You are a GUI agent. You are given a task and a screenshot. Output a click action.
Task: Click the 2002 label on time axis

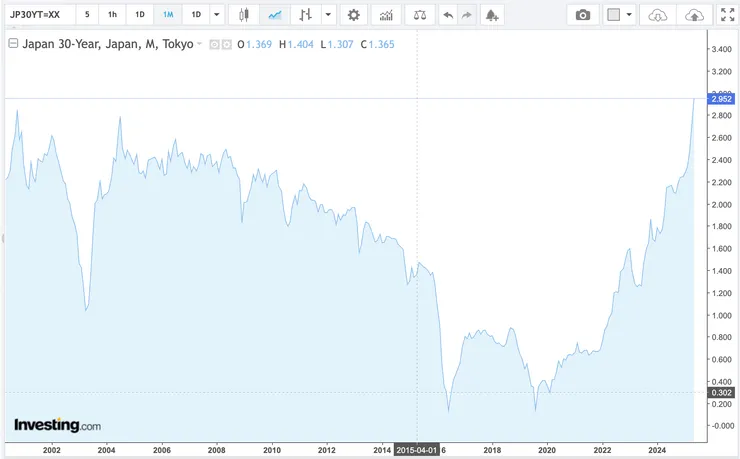click(51, 450)
